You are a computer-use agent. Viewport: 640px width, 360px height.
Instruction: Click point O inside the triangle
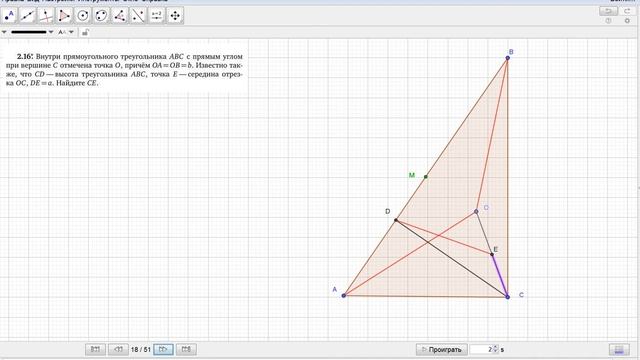[x=476, y=211]
